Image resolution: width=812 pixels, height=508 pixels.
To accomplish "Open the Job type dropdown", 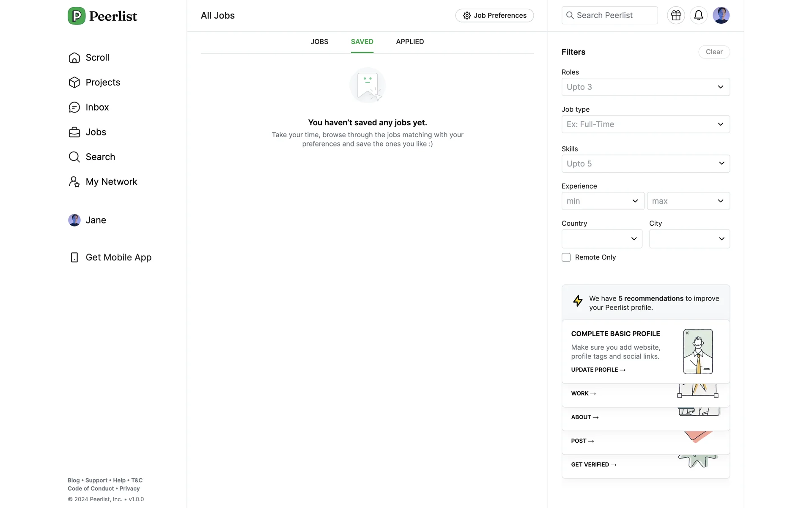I will 645,124.
